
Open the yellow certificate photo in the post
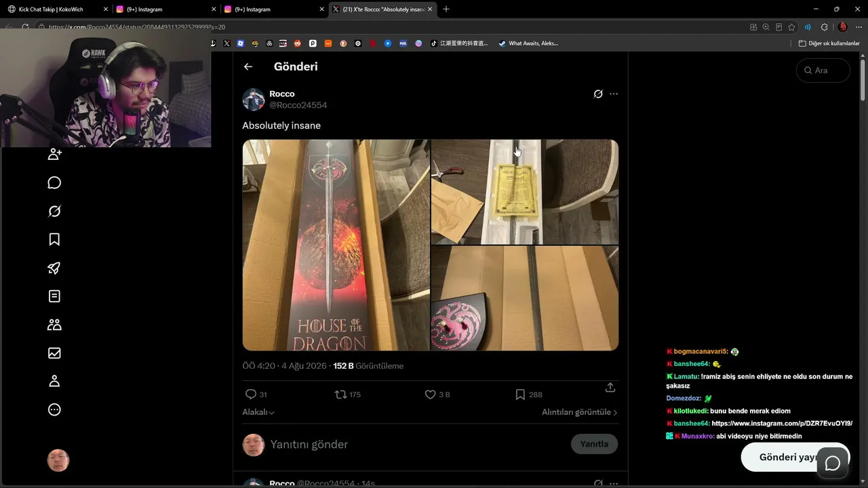525,192
